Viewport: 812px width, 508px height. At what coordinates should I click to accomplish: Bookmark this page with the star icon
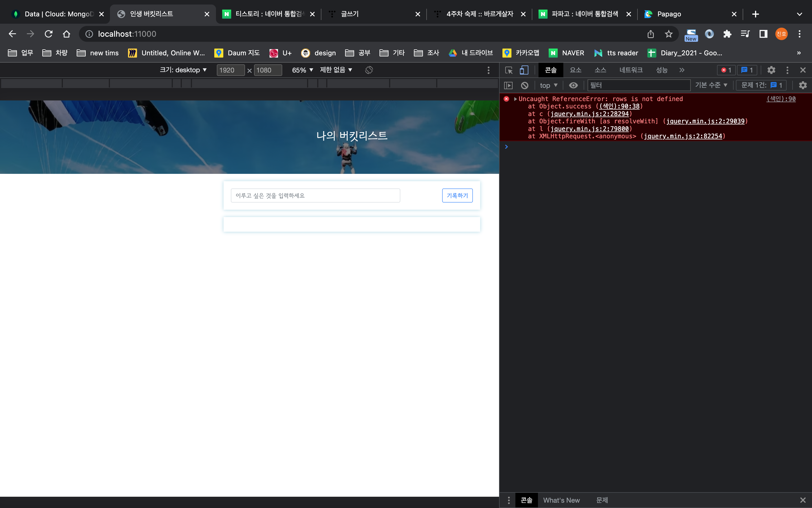(x=669, y=34)
